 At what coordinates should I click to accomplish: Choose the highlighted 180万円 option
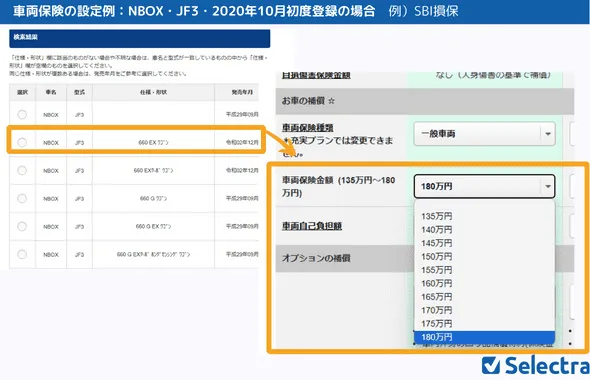coord(484,337)
